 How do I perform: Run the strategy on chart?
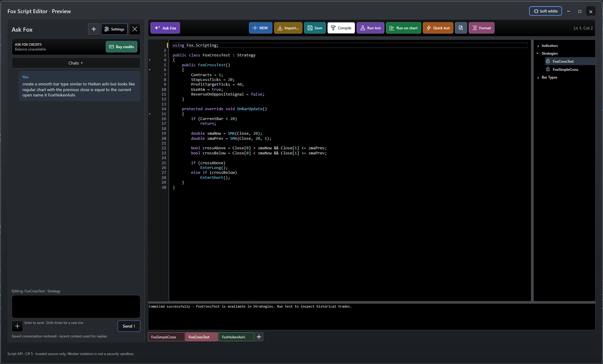403,28
